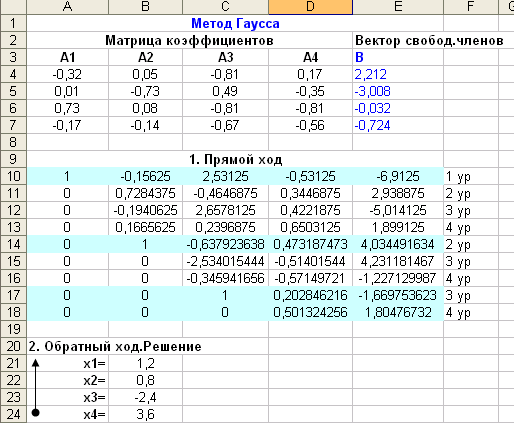Select cell with value 0,1665625
The width and height of the screenshot is (514, 423).
click(145, 227)
